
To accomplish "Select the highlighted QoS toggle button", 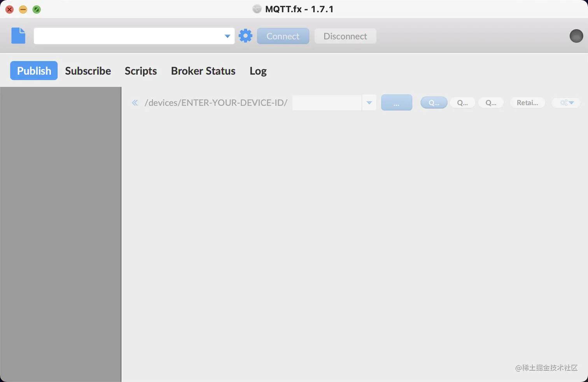I will coord(434,103).
